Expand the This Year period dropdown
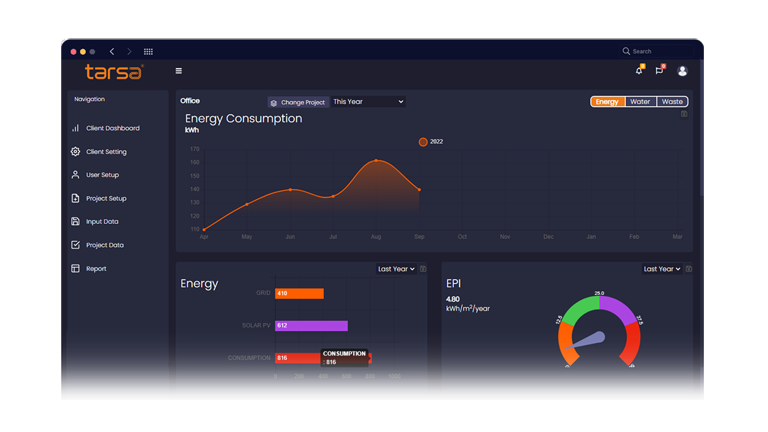This screenshot has width=768, height=432. 368,102
